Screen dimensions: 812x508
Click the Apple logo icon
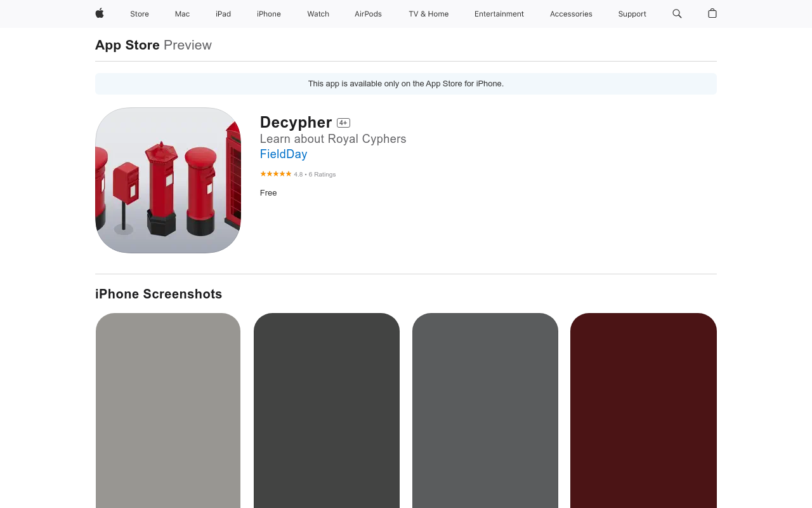click(x=100, y=13)
